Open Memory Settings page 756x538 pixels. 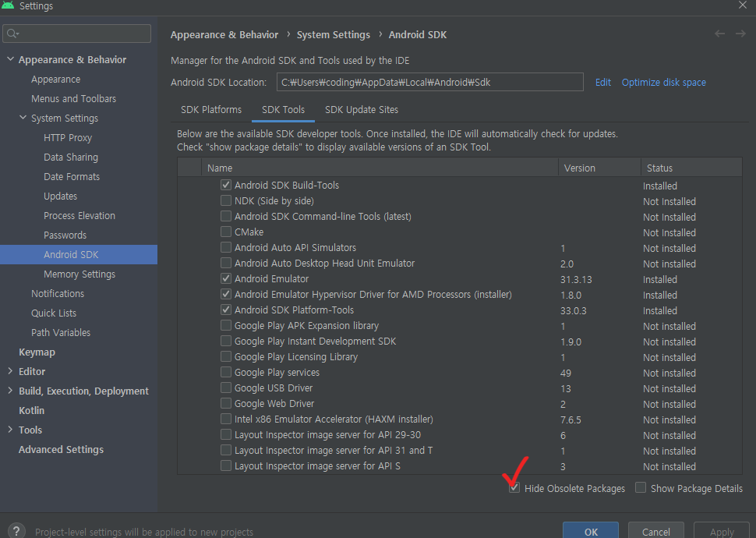(79, 274)
